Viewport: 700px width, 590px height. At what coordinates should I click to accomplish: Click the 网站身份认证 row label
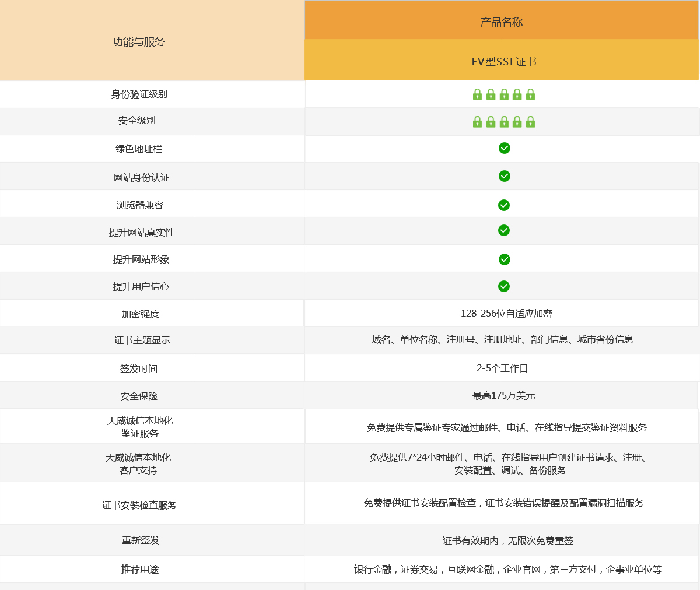click(142, 177)
